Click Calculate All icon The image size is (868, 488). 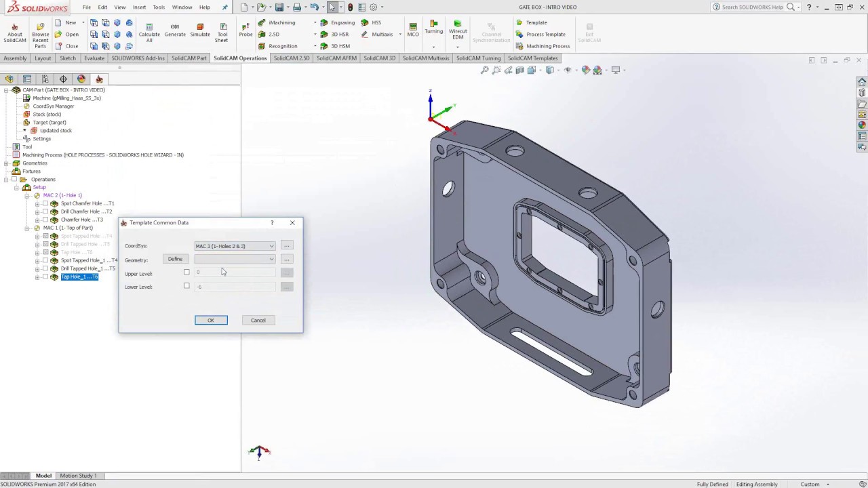[x=149, y=33]
